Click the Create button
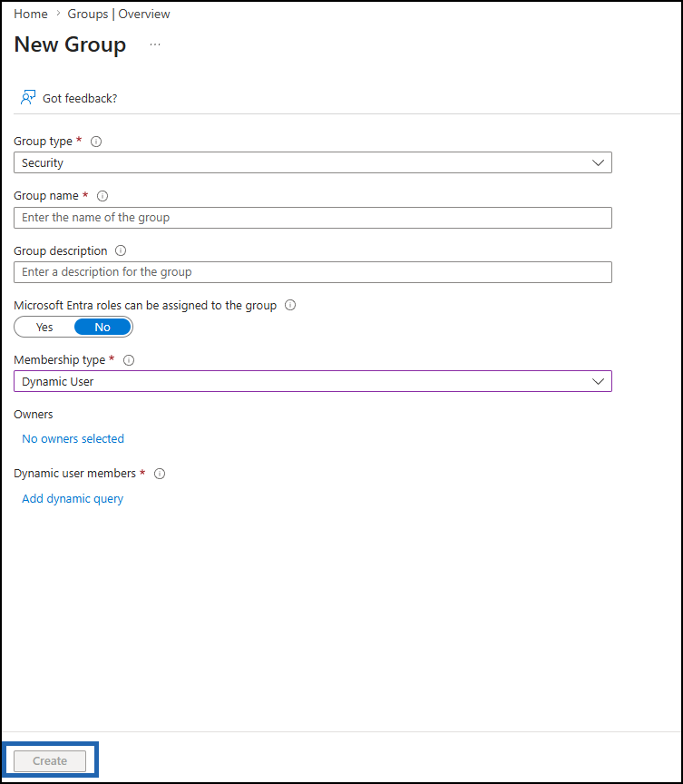 [50, 761]
